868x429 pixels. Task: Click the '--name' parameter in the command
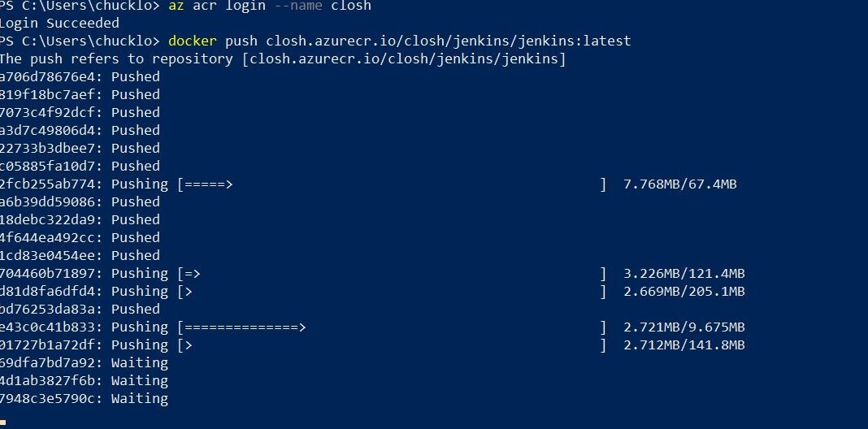click(x=297, y=6)
